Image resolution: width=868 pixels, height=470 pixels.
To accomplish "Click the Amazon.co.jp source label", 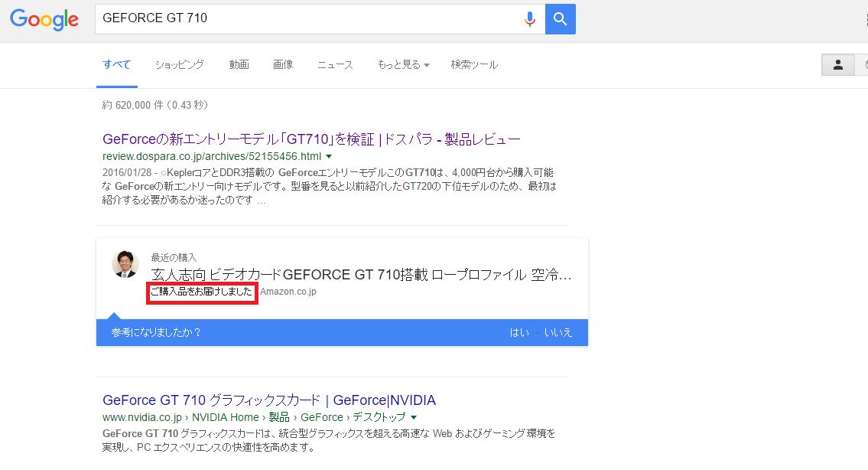I will tap(288, 292).
